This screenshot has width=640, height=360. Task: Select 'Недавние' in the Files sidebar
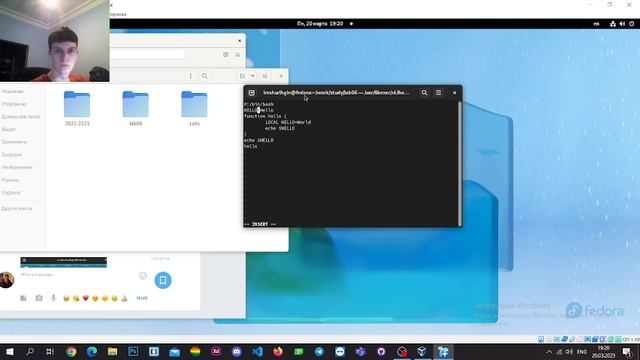13,91
